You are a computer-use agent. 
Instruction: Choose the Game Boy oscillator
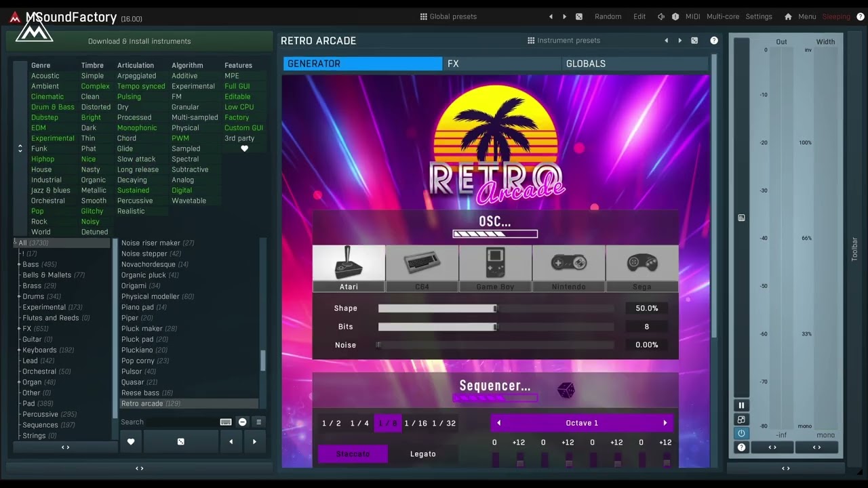(x=495, y=268)
